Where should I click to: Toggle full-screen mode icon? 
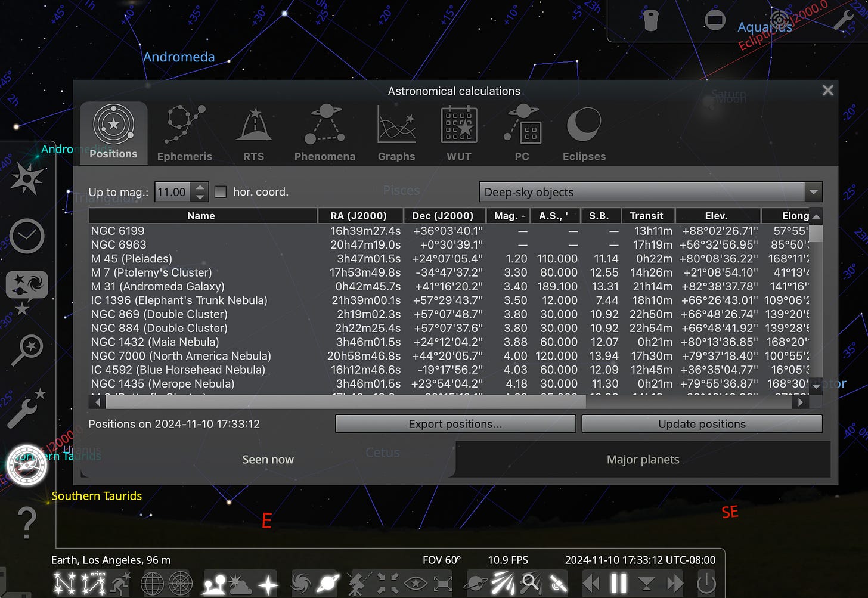pyautogui.click(x=443, y=583)
